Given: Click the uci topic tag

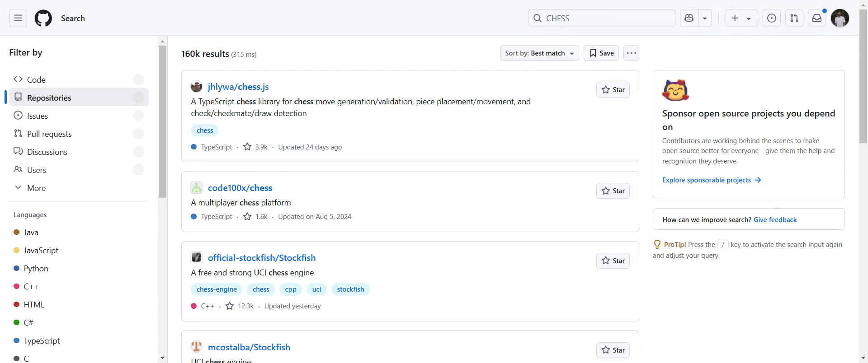Looking at the screenshot, I should coord(317,289).
